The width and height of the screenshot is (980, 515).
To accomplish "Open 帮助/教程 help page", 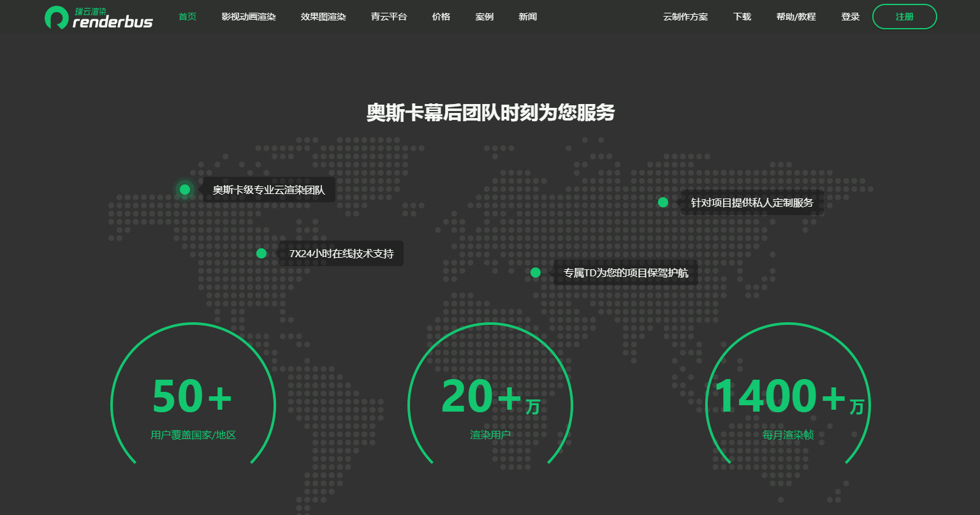I will (796, 17).
